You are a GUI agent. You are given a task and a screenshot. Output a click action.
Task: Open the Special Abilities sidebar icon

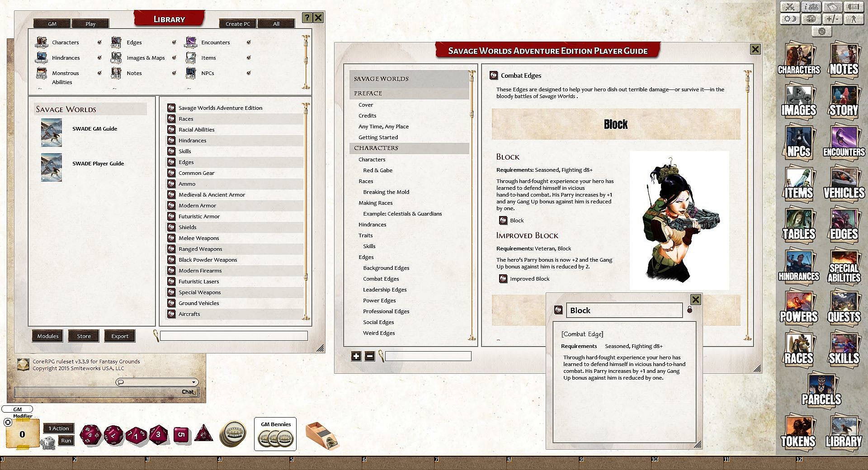pos(844,266)
